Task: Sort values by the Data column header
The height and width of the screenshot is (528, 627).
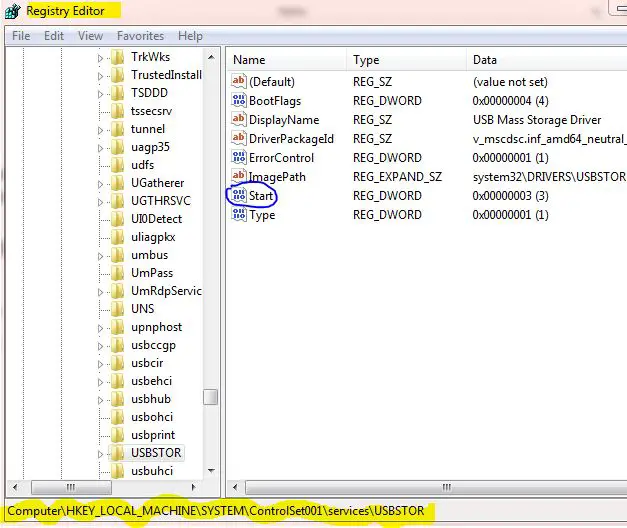Action: 547,60
